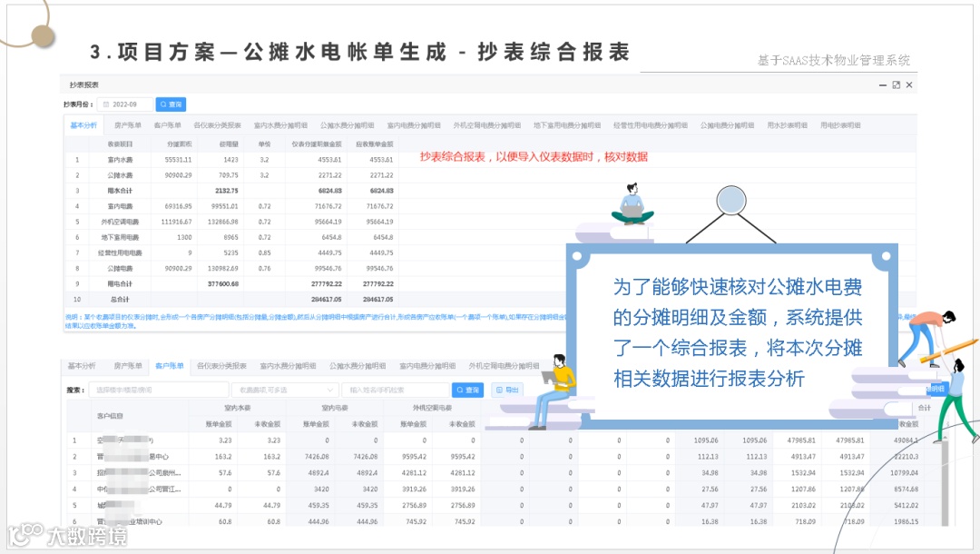Click the calendar icon in the 抄表月份 field
The height and width of the screenshot is (554, 980).
pos(106,104)
